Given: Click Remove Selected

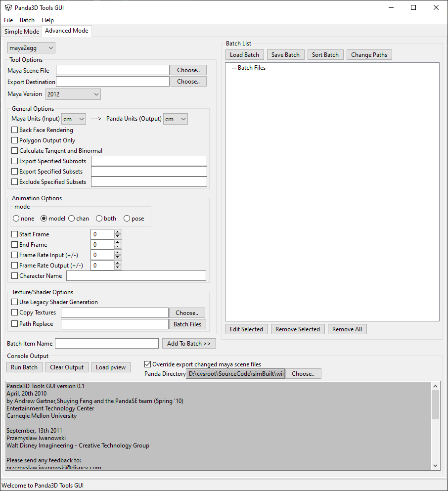Looking at the screenshot, I should click(298, 329).
